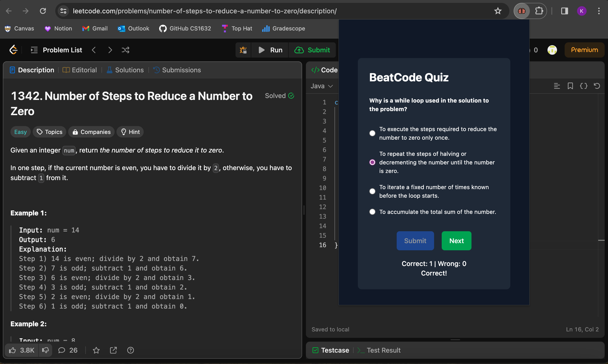608x364 pixels.
Task: Click the Premium button
Action: click(584, 50)
